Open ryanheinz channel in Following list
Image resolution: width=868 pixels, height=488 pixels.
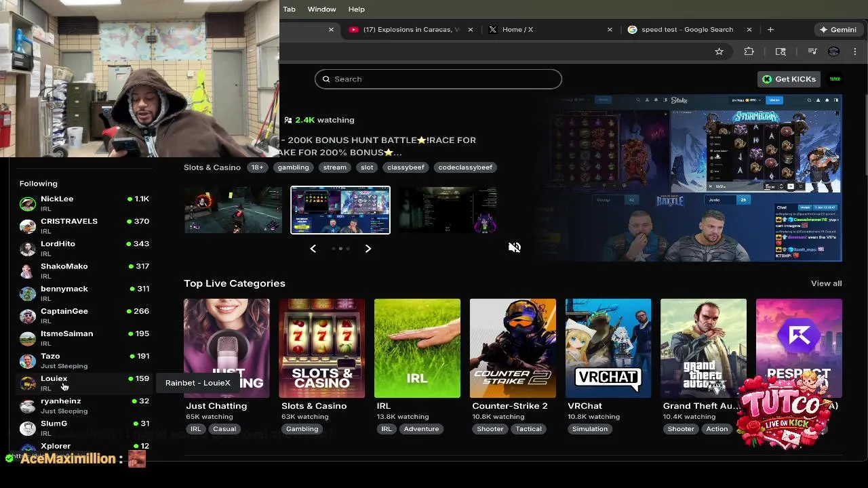pyautogui.click(x=84, y=405)
